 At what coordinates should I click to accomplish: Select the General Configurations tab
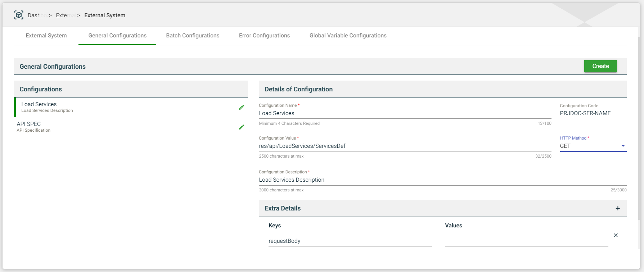(x=117, y=36)
